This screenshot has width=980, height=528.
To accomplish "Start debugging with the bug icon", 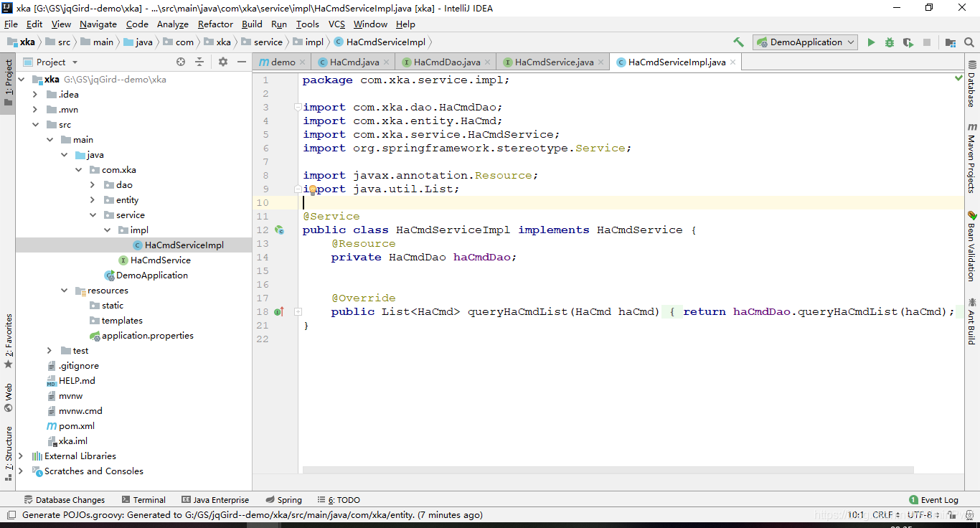I will [x=890, y=42].
